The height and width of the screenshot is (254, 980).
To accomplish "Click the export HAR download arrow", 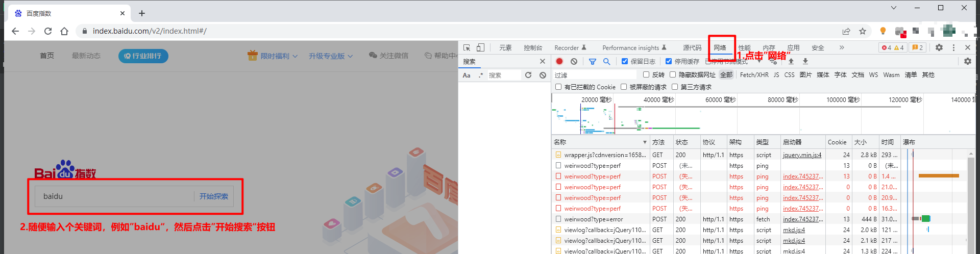I will point(805,61).
